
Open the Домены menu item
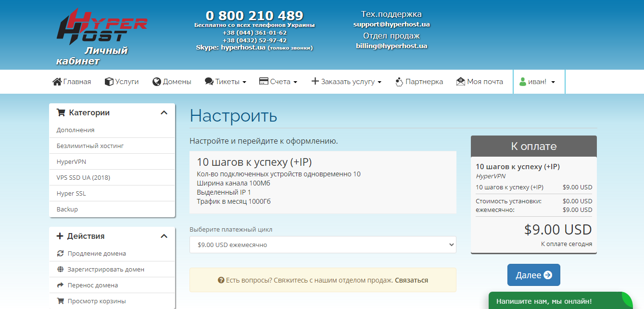(172, 82)
